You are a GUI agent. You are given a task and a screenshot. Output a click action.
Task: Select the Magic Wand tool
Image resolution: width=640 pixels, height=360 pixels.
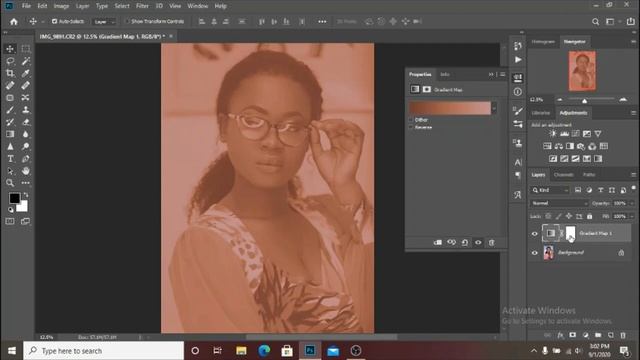(x=25, y=61)
